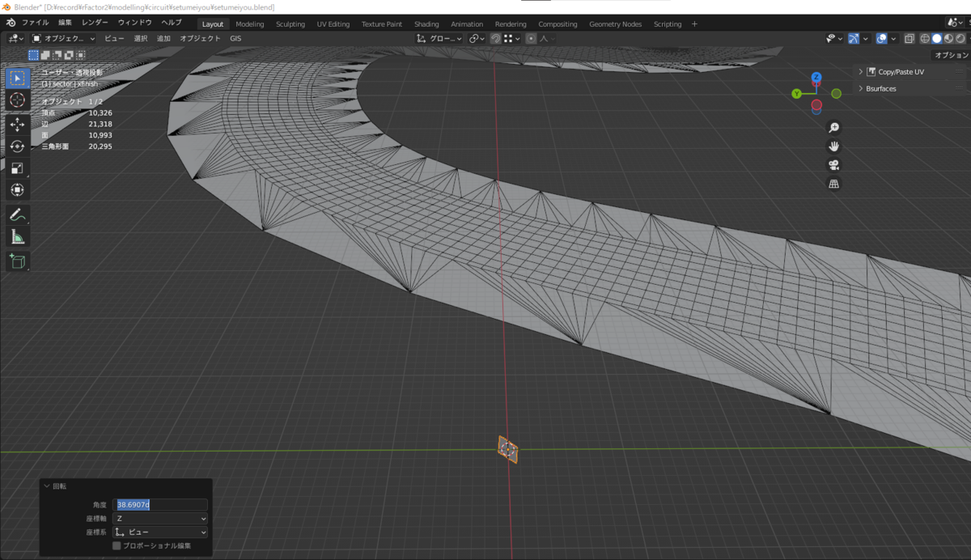Open the ファイル menu
Image resolution: width=971 pixels, height=560 pixels.
(x=34, y=23)
